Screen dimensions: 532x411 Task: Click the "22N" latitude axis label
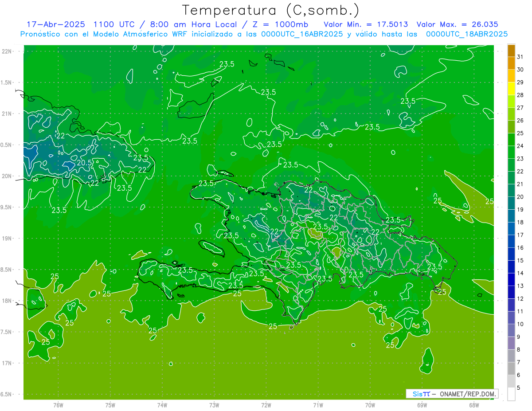(7, 51)
